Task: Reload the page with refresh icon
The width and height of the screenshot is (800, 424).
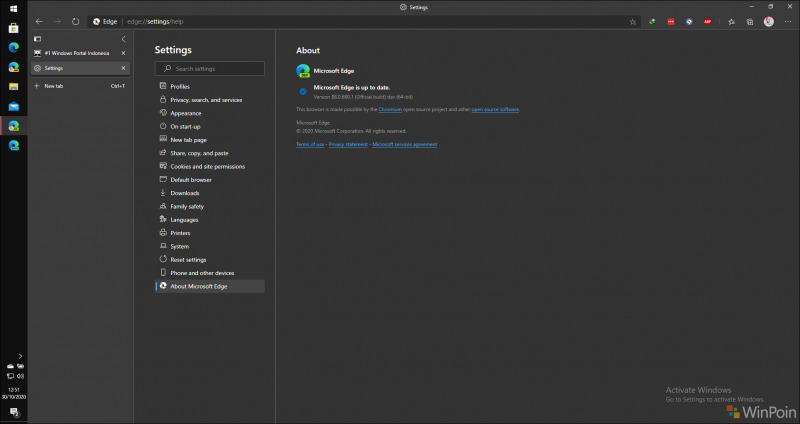Action: pos(76,21)
